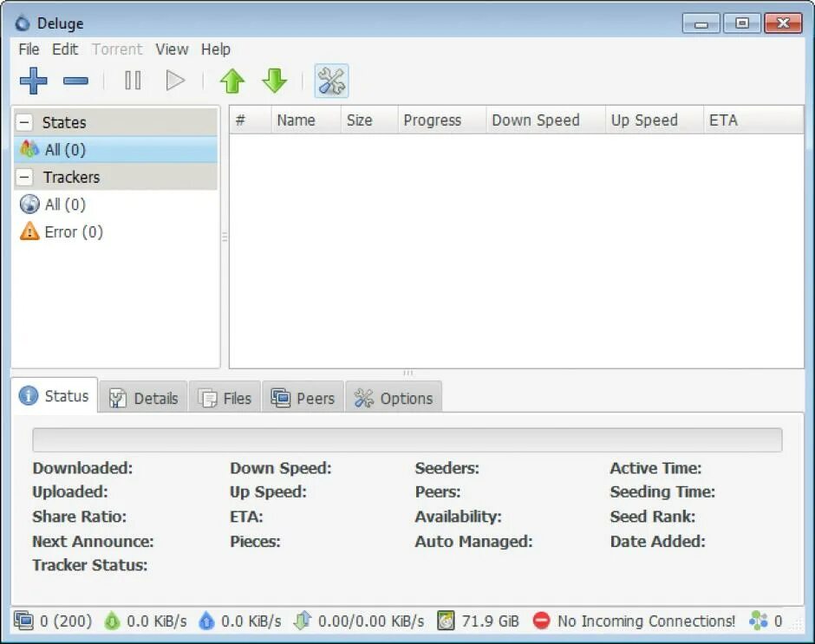Image resolution: width=815 pixels, height=644 pixels.
Task: Collapse the Trackers section
Action: [x=24, y=177]
